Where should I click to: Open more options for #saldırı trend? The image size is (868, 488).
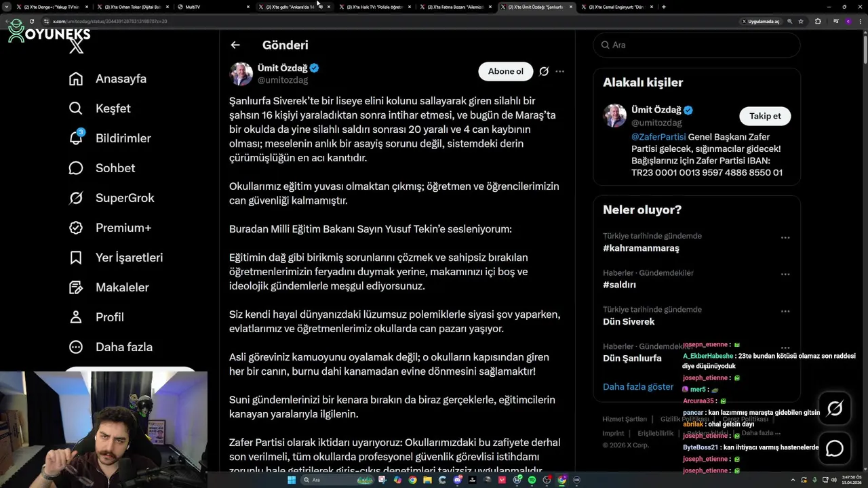(x=785, y=274)
